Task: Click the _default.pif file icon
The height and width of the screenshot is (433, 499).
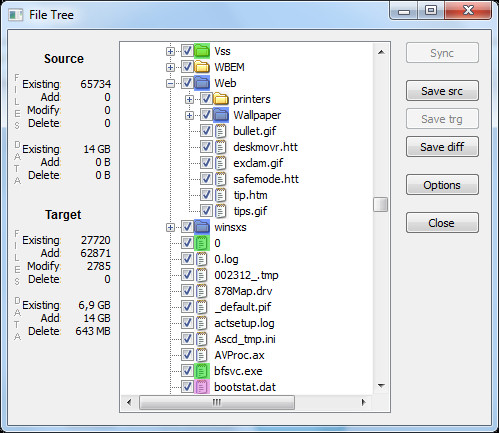Action: tap(201, 307)
